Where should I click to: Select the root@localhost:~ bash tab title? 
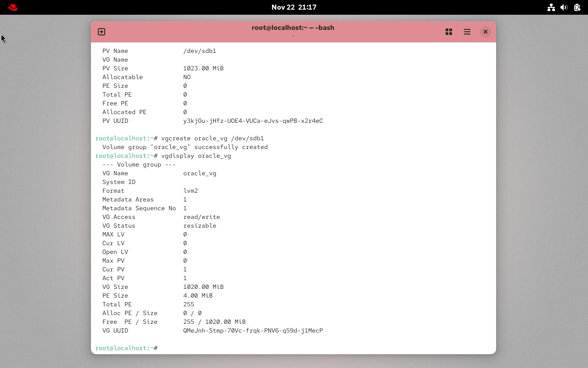pos(293,28)
